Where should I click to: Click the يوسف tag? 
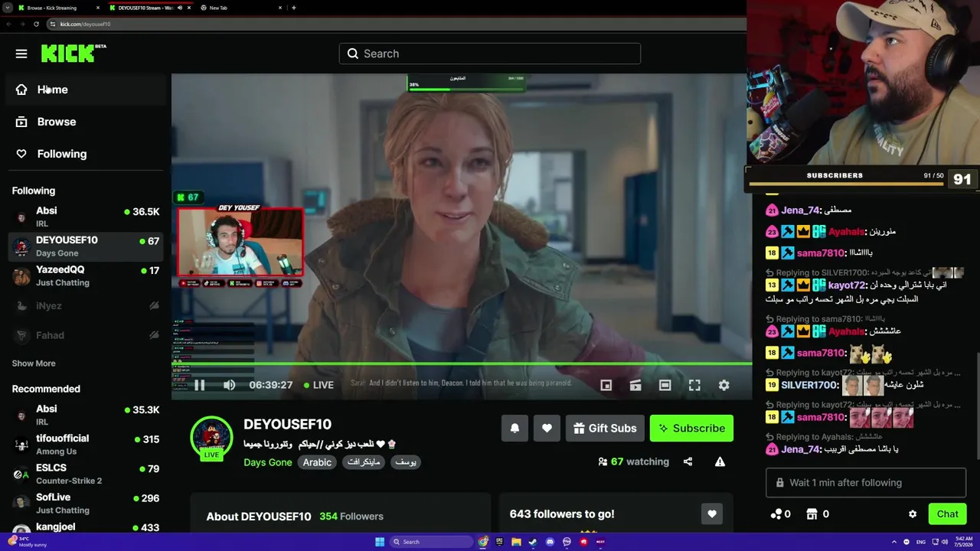(x=406, y=462)
